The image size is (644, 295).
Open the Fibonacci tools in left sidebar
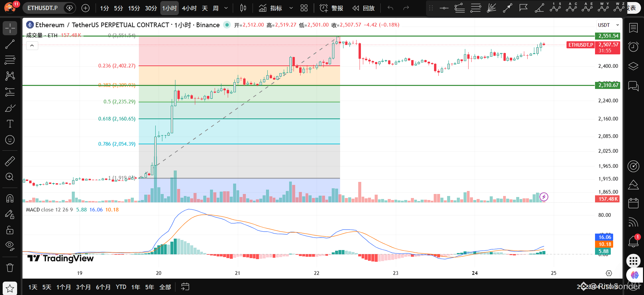point(10,60)
